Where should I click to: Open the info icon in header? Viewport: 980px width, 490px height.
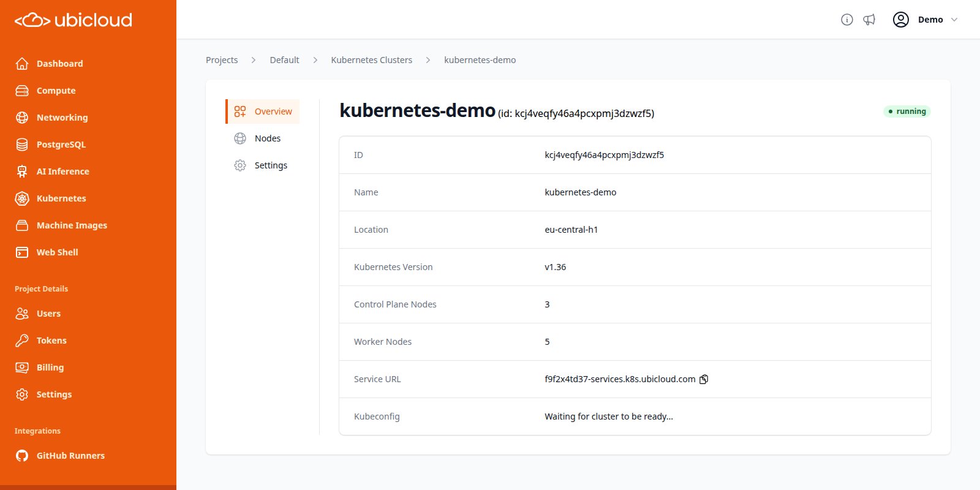[x=847, y=20]
